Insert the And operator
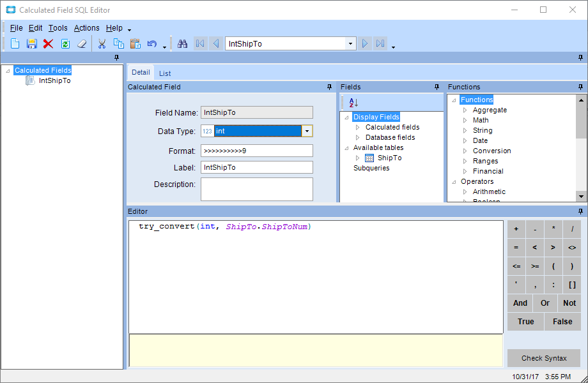The image size is (588, 383). (520, 303)
